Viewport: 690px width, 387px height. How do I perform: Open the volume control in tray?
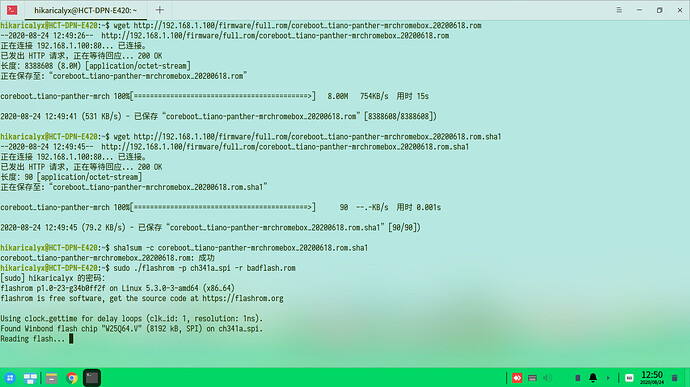click(547, 378)
